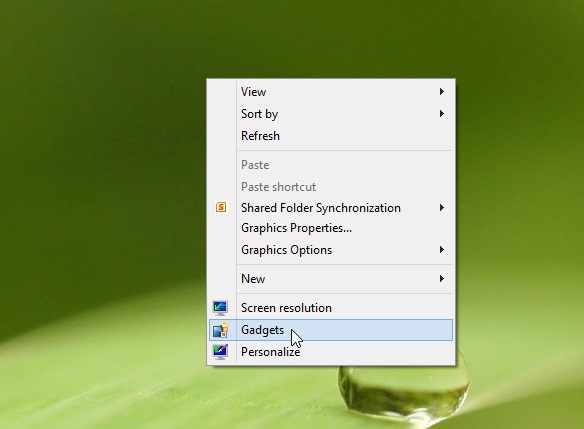The image size is (584, 429).
Task: Choose the Sort by menu entry
Action: (331, 114)
